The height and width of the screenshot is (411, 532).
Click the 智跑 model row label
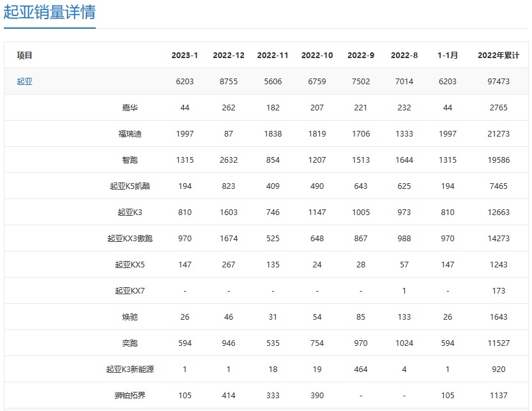click(x=130, y=160)
